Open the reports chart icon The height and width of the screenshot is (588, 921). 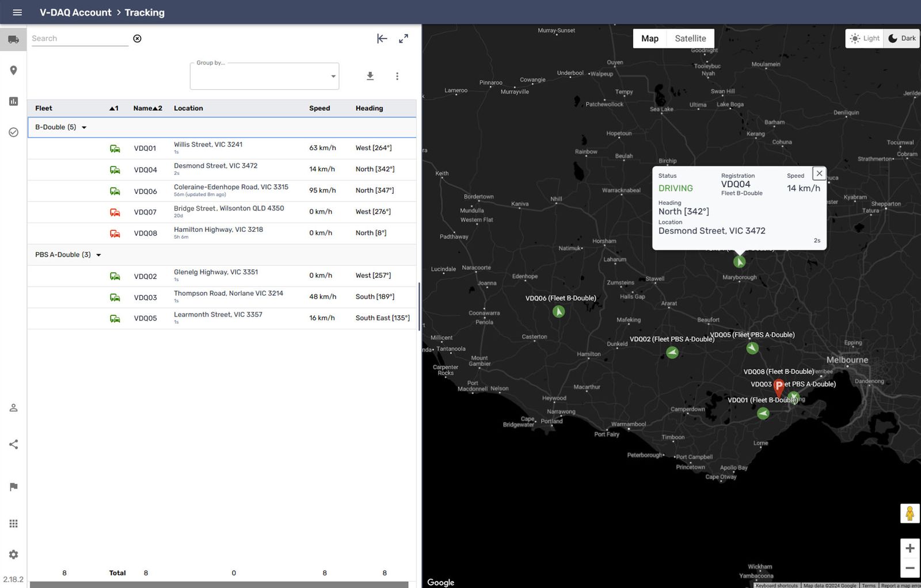(13, 101)
